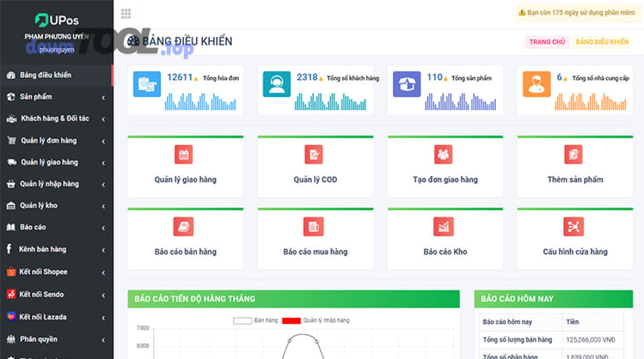Open Bảng điều khiển in the sidebar

57,75
